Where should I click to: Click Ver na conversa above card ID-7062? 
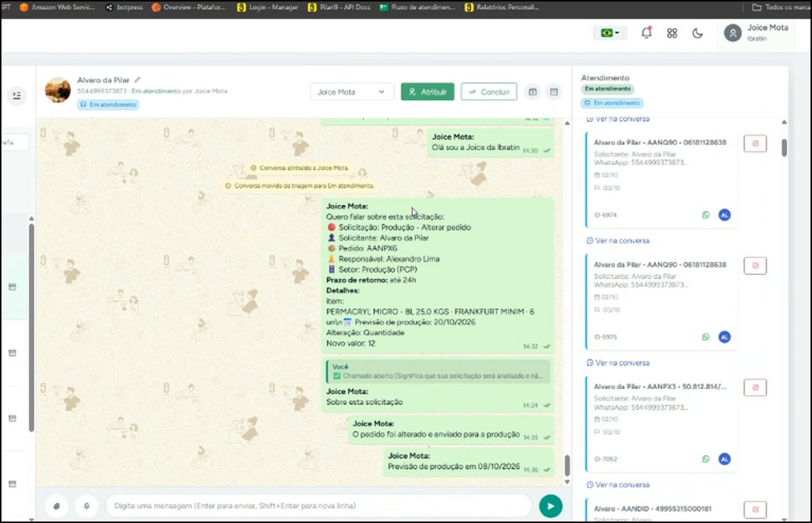click(618, 362)
